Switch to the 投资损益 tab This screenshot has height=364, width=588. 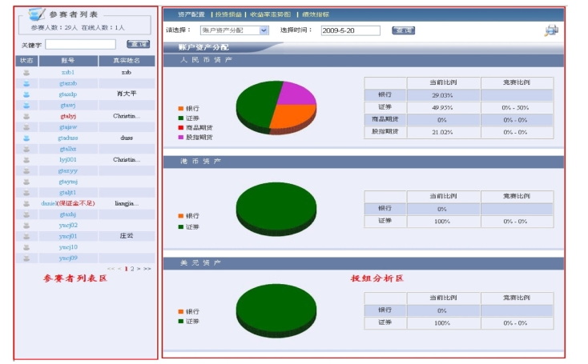coord(228,14)
